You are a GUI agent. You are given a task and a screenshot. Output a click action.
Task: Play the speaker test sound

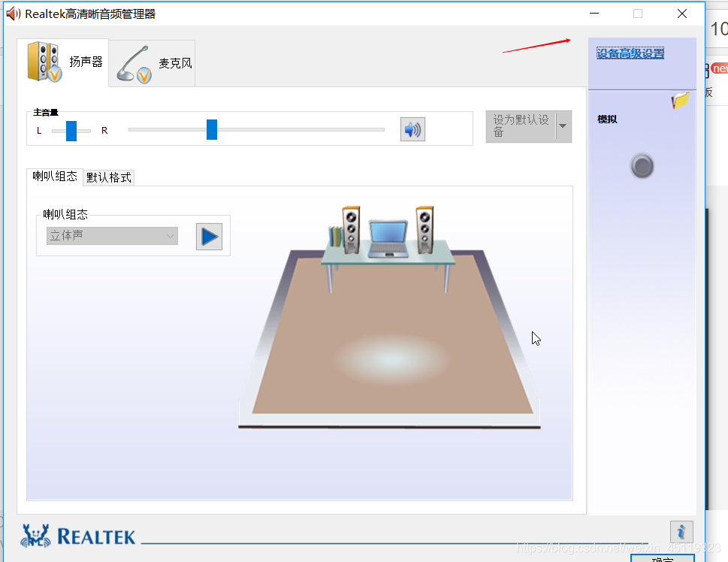209,237
